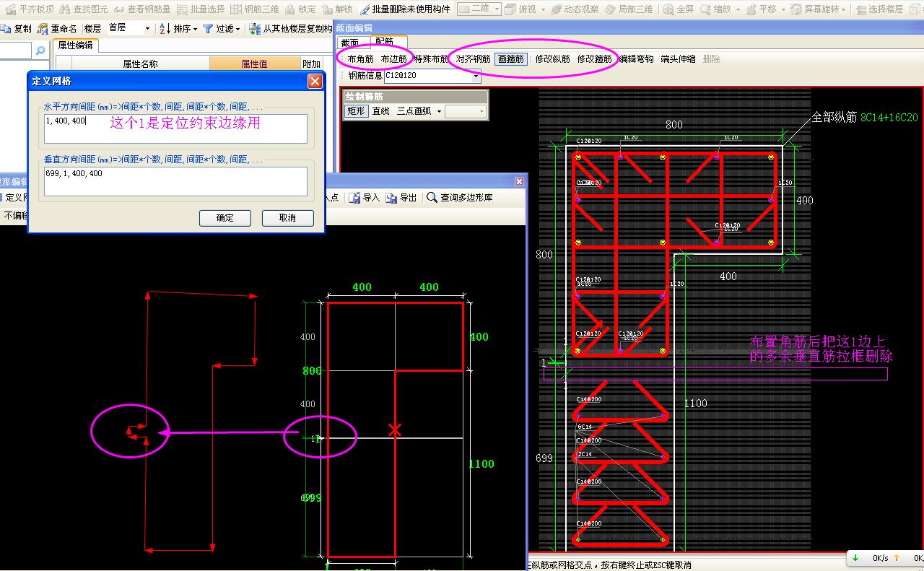Confirm grid with 确定 button
The height and width of the screenshot is (571, 924).
[x=225, y=218]
